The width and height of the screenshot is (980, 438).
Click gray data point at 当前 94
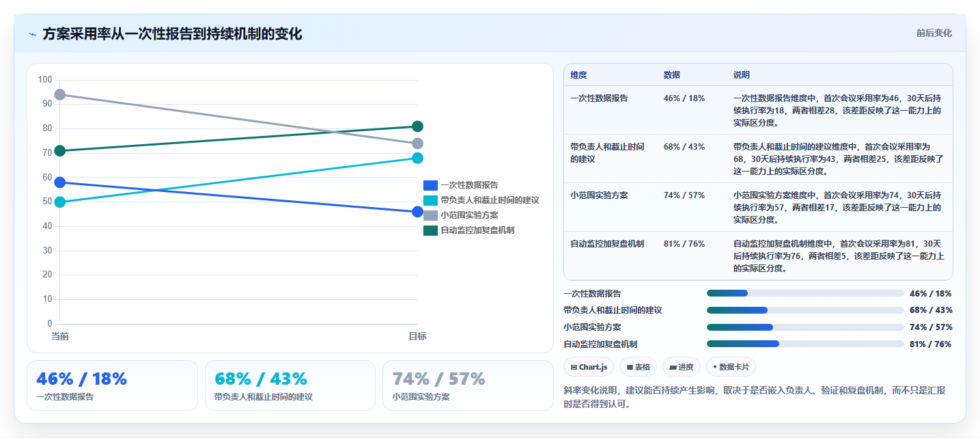60,94
